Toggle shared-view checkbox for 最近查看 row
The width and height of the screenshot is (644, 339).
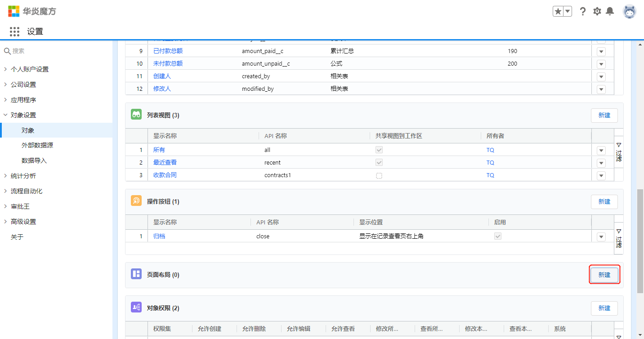point(379,162)
